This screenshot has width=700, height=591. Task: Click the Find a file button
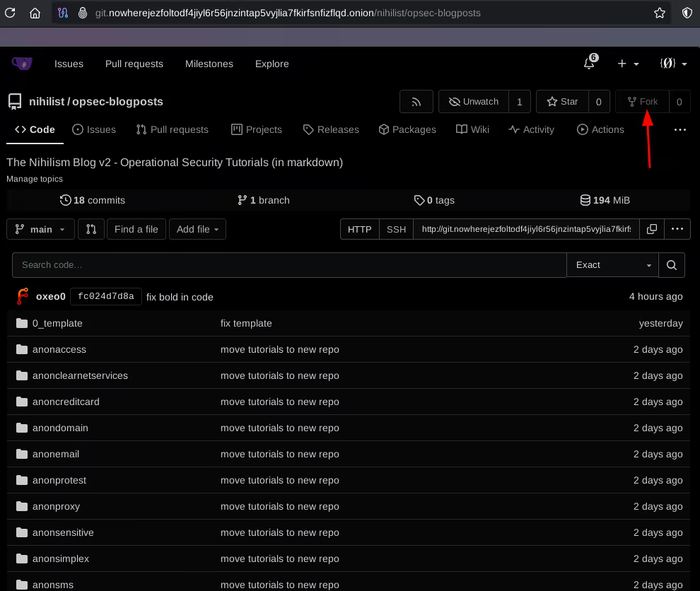pyautogui.click(x=136, y=229)
